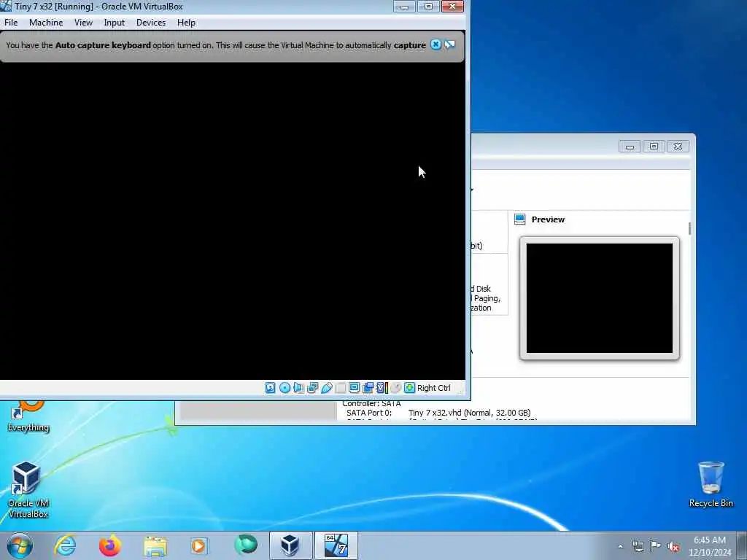Show hidden system tray icons arrow
747x560 pixels.
click(620, 546)
